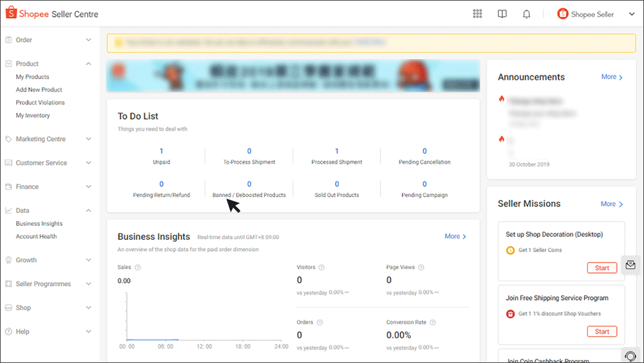This screenshot has height=363, width=644.
Task: Expand the Customer Service chevron
Action: (88, 162)
